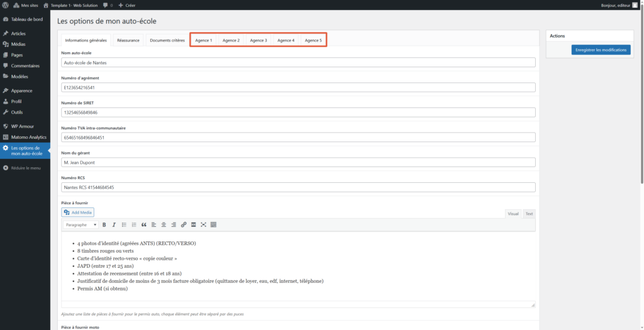The width and height of the screenshot is (644, 330).
Task: Click Enregistrer les modifications button
Action: pos(601,50)
